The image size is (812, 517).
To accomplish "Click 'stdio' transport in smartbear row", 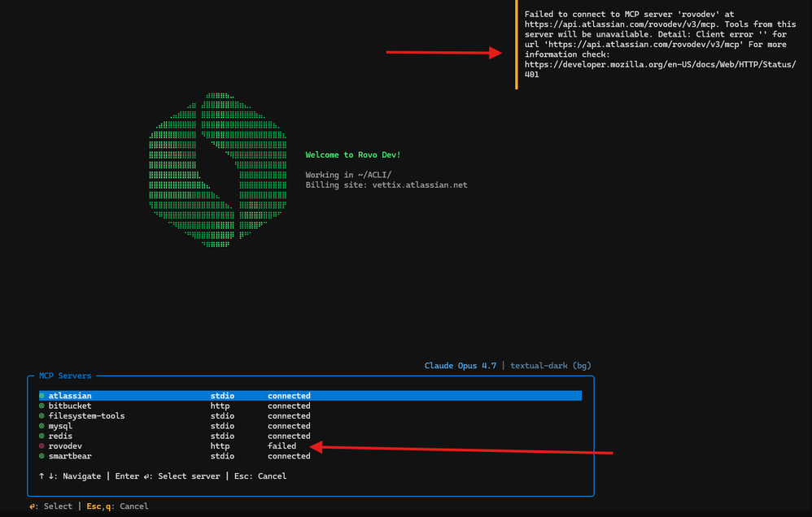I will [222, 456].
